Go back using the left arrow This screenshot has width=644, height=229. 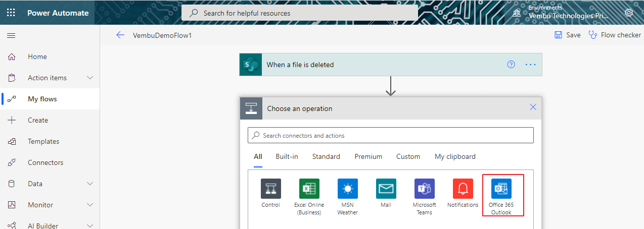pyautogui.click(x=120, y=35)
